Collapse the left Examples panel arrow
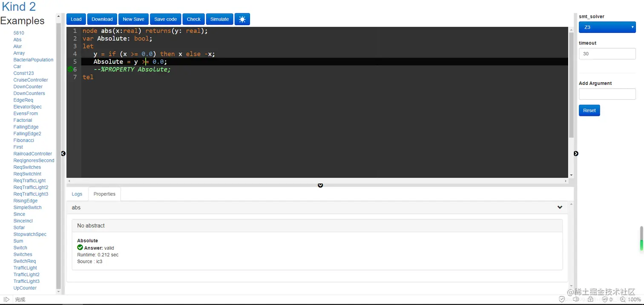Image resolution: width=644 pixels, height=305 pixels. [63, 153]
